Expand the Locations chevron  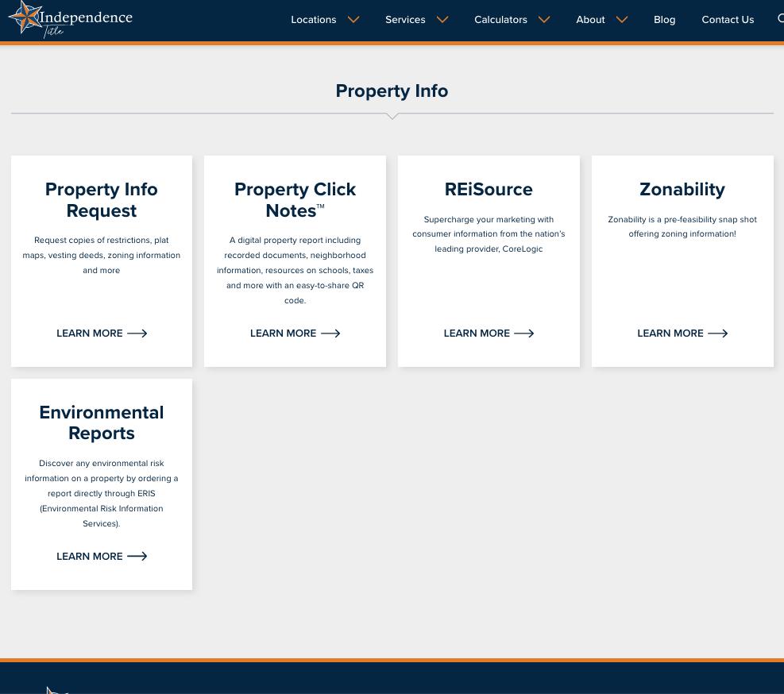(x=353, y=20)
